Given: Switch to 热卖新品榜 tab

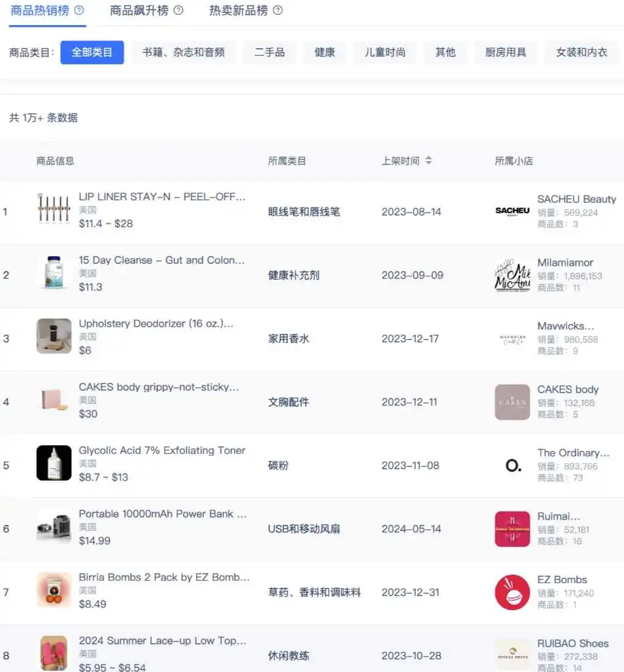Looking at the screenshot, I should pos(238,10).
